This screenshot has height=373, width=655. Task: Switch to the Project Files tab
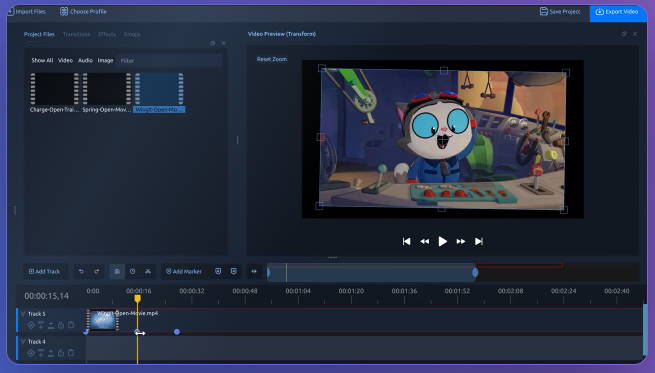tap(39, 34)
